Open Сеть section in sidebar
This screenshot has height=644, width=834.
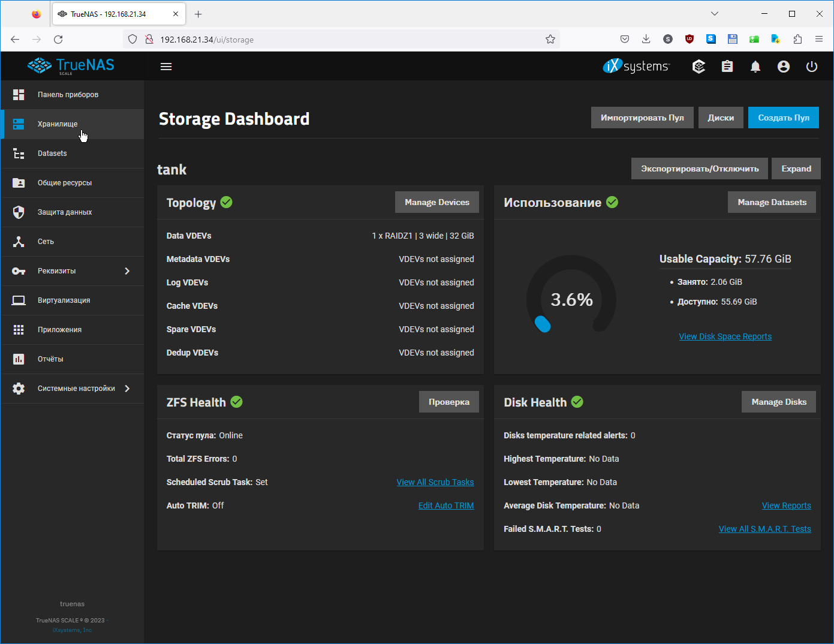pos(46,242)
